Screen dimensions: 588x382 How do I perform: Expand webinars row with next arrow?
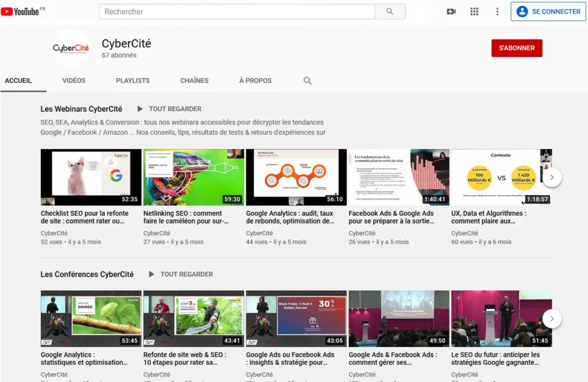click(552, 177)
